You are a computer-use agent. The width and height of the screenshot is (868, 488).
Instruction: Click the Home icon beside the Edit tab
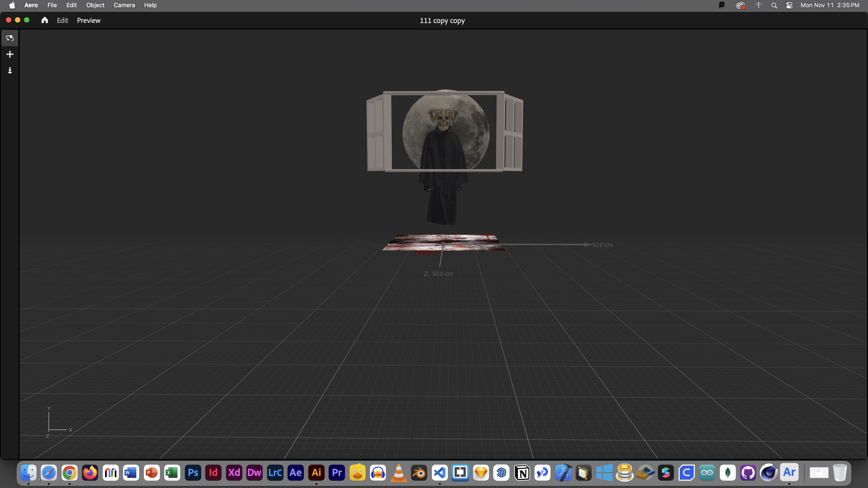[45, 20]
